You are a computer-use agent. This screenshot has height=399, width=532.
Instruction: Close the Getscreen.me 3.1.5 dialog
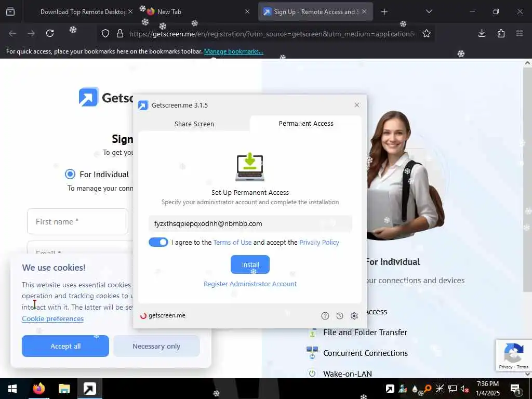356,105
